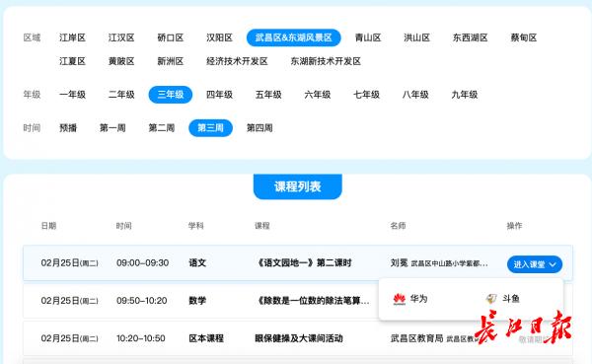This screenshot has height=364, width=592.
Task: Click the Douyu logo icon
Action: pos(491,299)
